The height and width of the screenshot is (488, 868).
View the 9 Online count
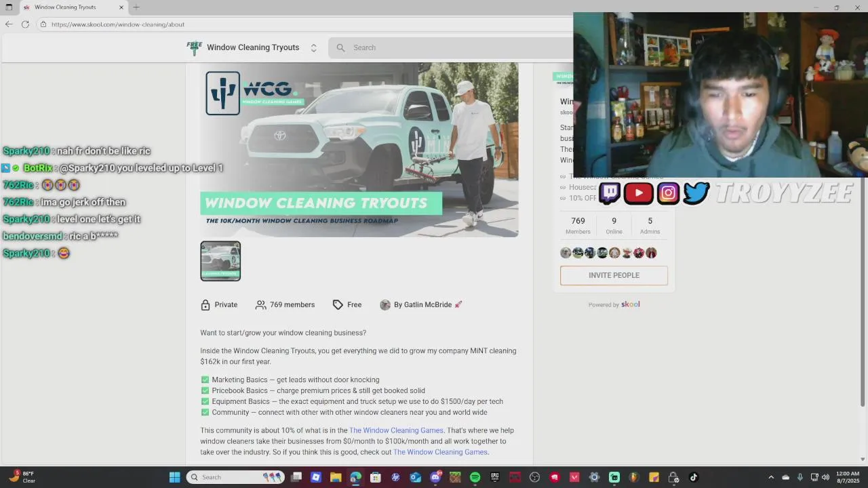pyautogui.click(x=614, y=226)
